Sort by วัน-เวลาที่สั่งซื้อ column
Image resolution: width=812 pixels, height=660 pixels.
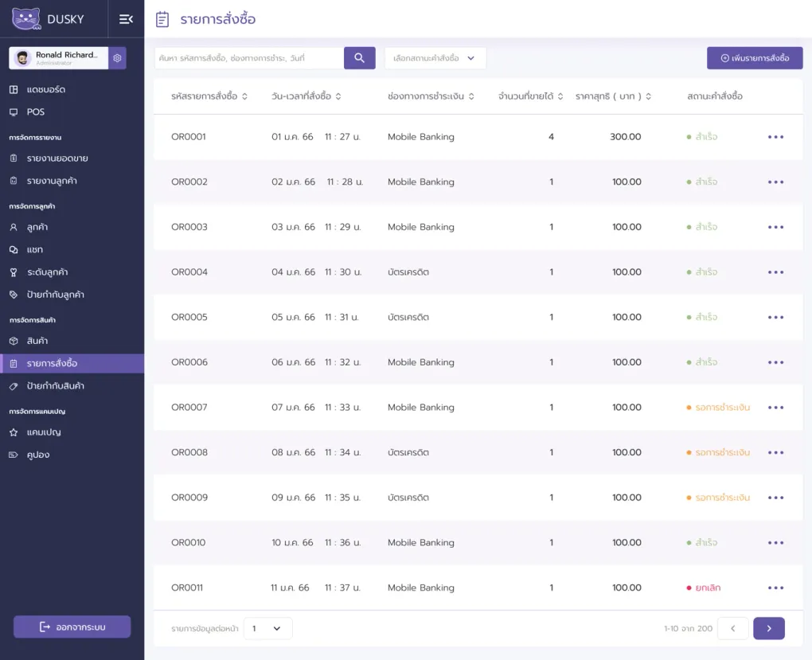338,96
